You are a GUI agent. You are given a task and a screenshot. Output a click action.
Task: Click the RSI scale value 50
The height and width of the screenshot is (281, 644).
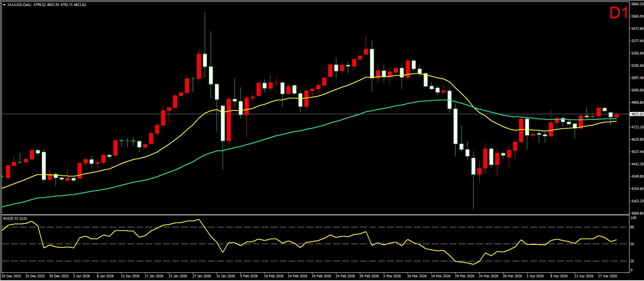[x=632, y=244]
